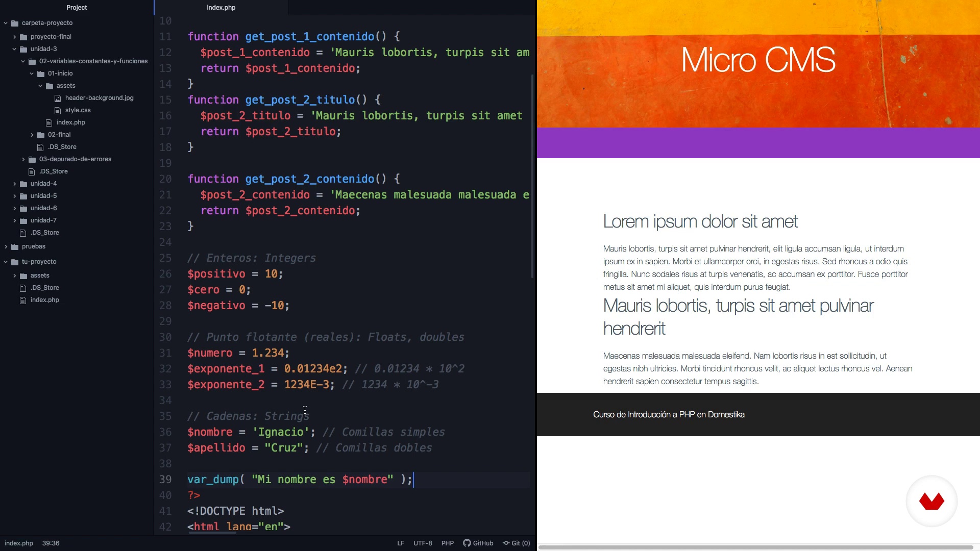Click the 02-final folder icon
The height and width of the screenshot is (551, 980).
click(x=41, y=135)
